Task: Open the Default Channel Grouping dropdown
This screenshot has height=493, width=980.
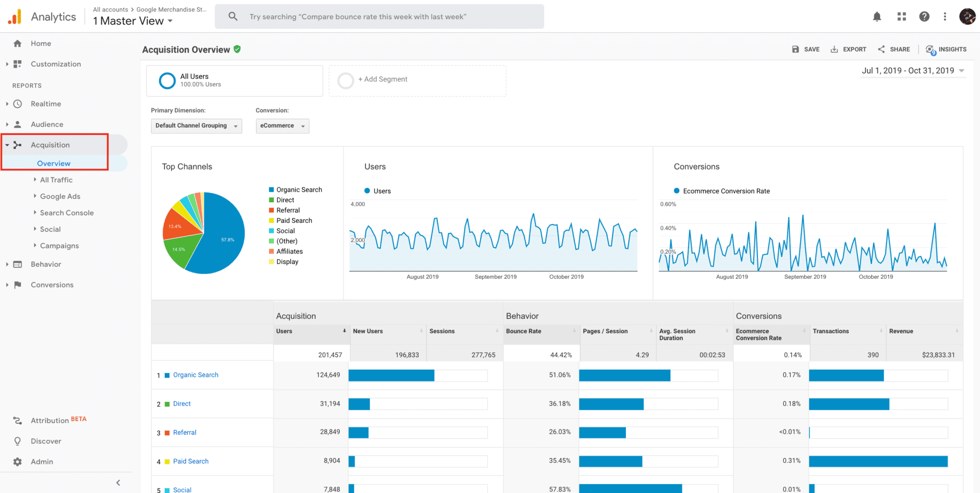Action: point(196,126)
